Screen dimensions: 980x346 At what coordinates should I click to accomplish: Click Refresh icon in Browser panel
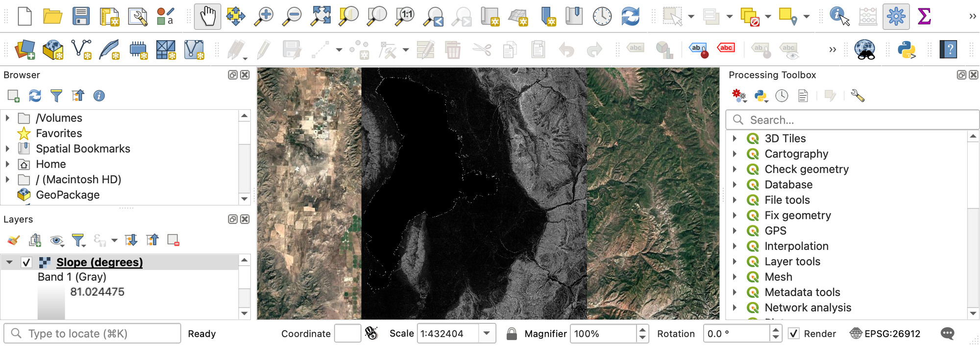pos(35,96)
